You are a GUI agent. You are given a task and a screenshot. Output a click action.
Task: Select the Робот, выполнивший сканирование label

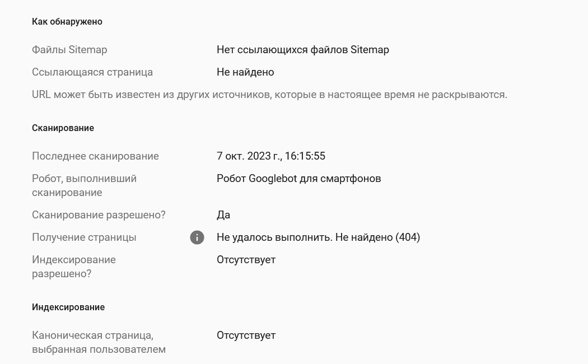(x=84, y=185)
